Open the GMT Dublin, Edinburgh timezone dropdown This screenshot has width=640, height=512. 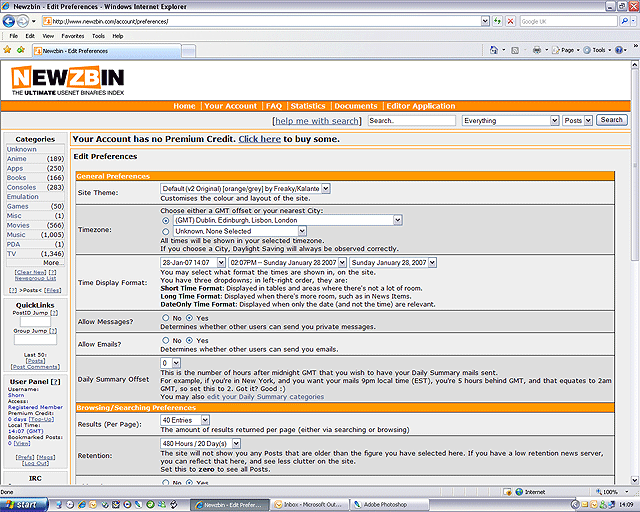288,220
